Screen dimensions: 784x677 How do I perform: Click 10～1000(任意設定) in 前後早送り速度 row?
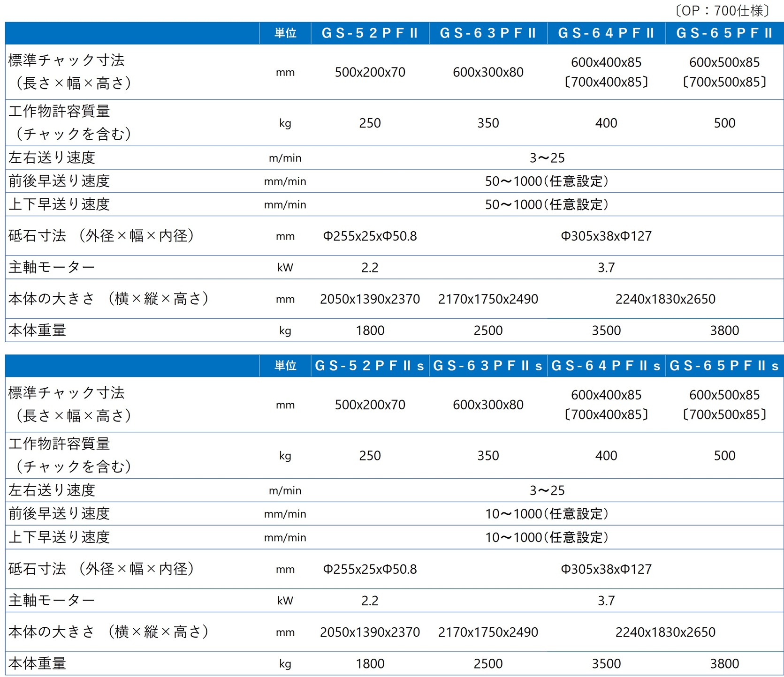pos(547,514)
